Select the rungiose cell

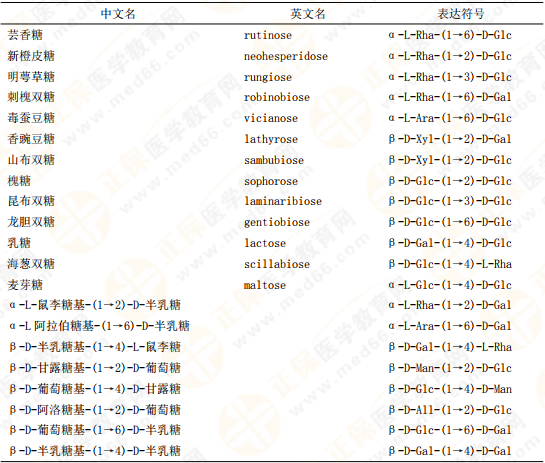click(x=268, y=77)
